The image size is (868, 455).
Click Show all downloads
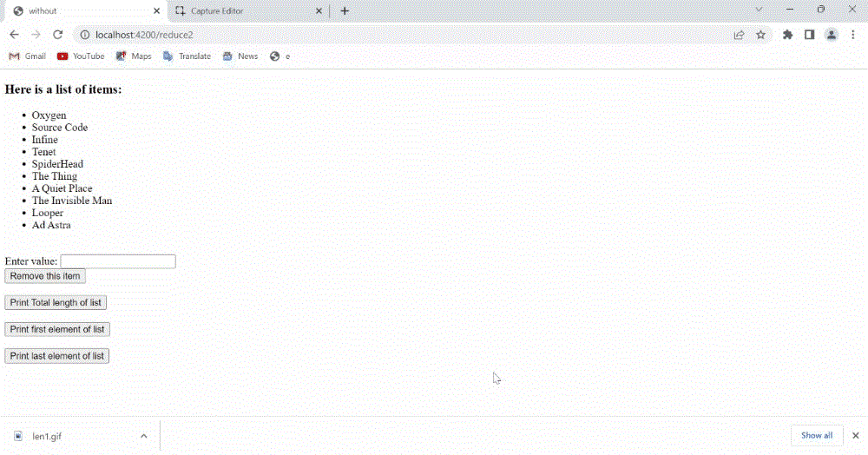(x=817, y=436)
